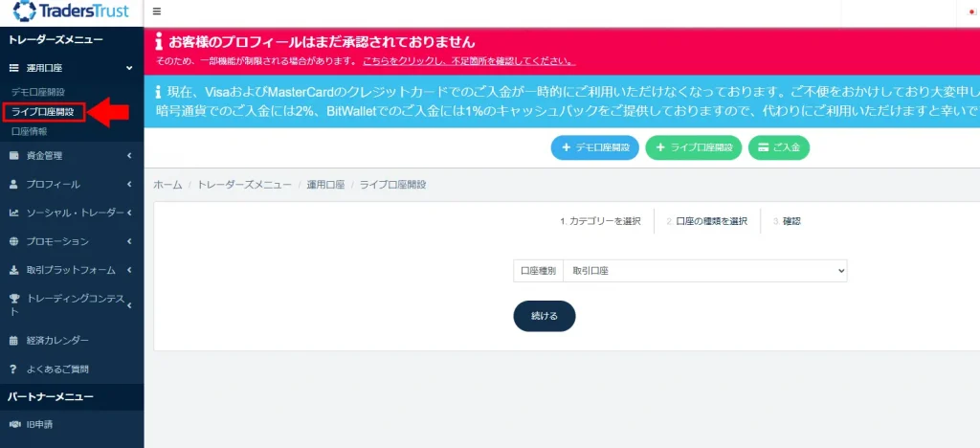Viewport: 980px width, 448px height.
Task: Click the 続ける button
Action: click(x=545, y=316)
